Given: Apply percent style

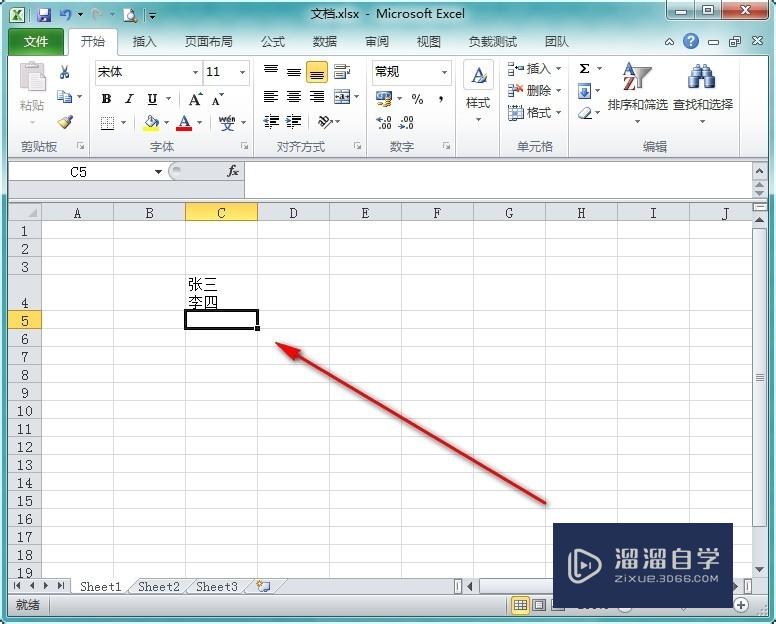Looking at the screenshot, I should [x=417, y=99].
